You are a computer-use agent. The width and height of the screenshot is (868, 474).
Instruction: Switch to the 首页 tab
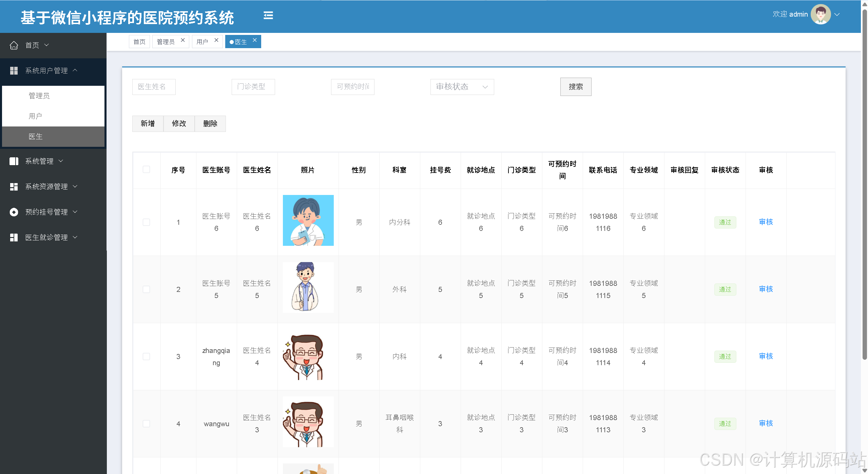[x=139, y=42]
